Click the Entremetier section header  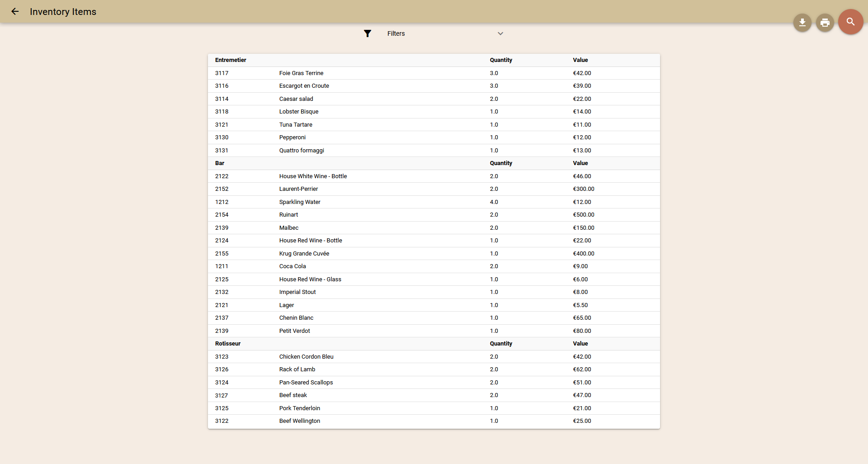[231, 60]
